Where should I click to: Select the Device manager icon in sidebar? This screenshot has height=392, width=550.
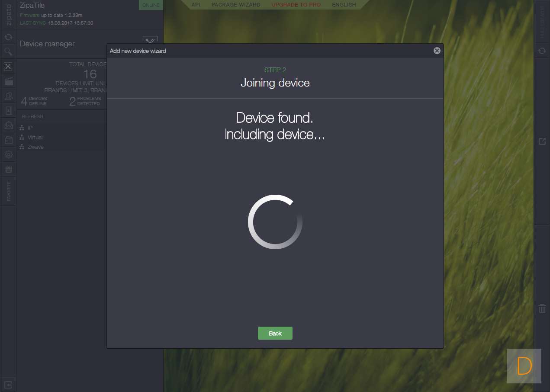coord(8,67)
